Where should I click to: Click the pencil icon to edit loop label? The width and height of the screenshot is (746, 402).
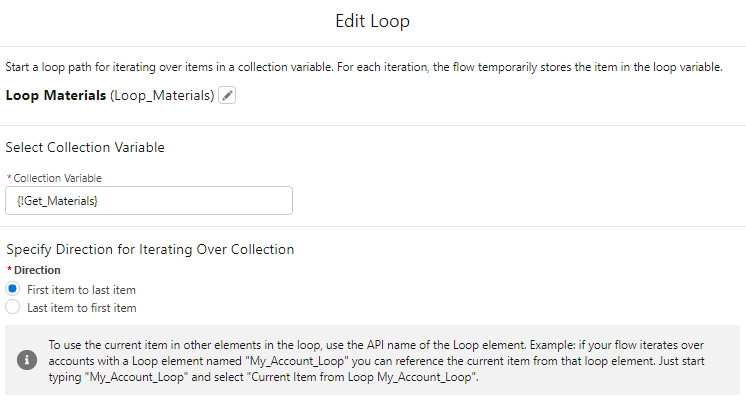(x=227, y=96)
